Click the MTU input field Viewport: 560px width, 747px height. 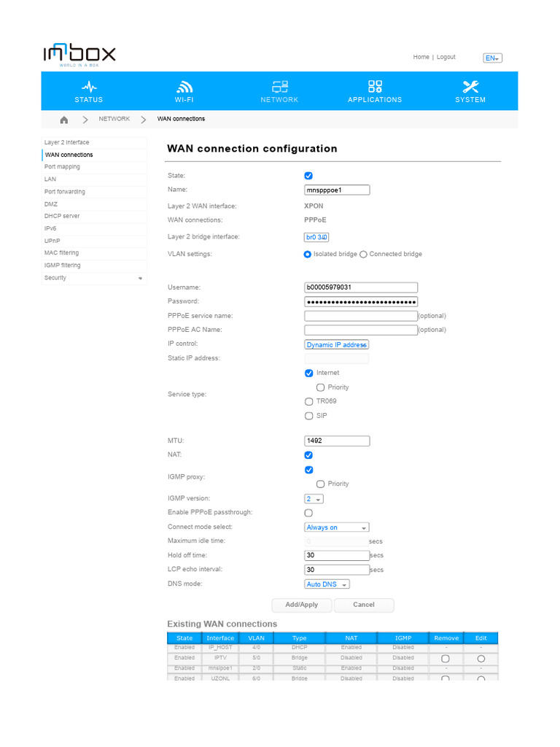click(337, 441)
